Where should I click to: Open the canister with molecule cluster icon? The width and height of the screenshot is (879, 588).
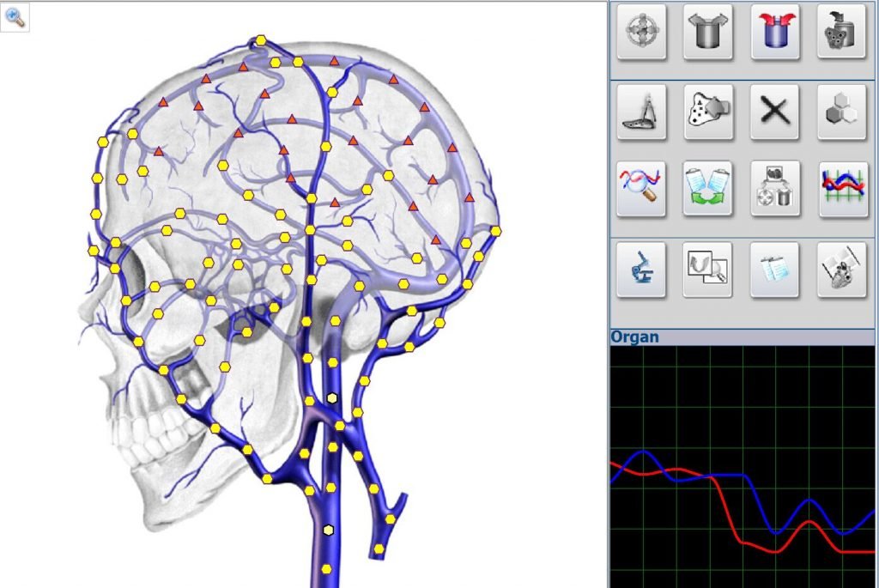(842, 32)
